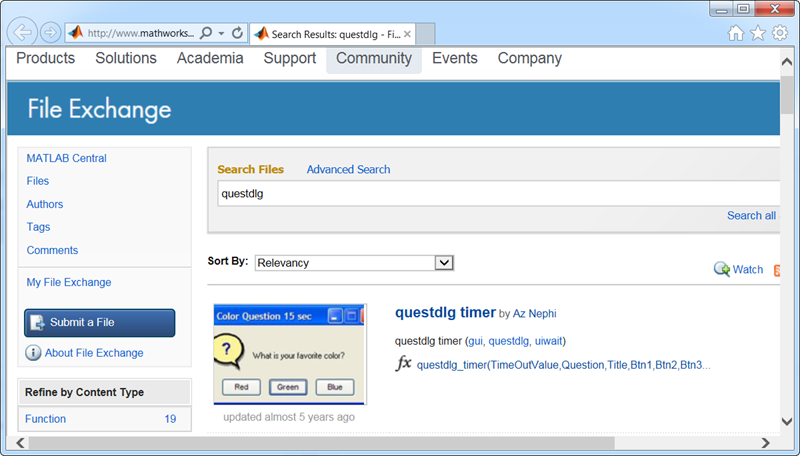The height and width of the screenshot is (456, 800).
Task: Open the Community menu item
Action: tap(373, 59)
